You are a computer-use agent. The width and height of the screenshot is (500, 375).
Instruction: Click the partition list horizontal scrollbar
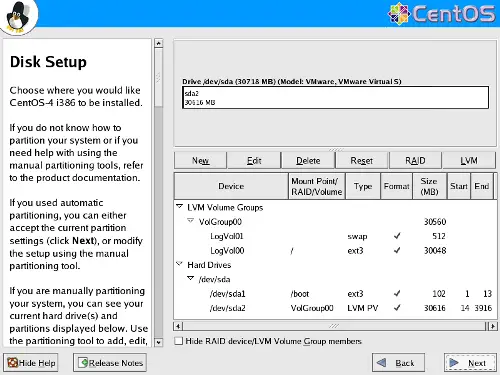point(334,326)
